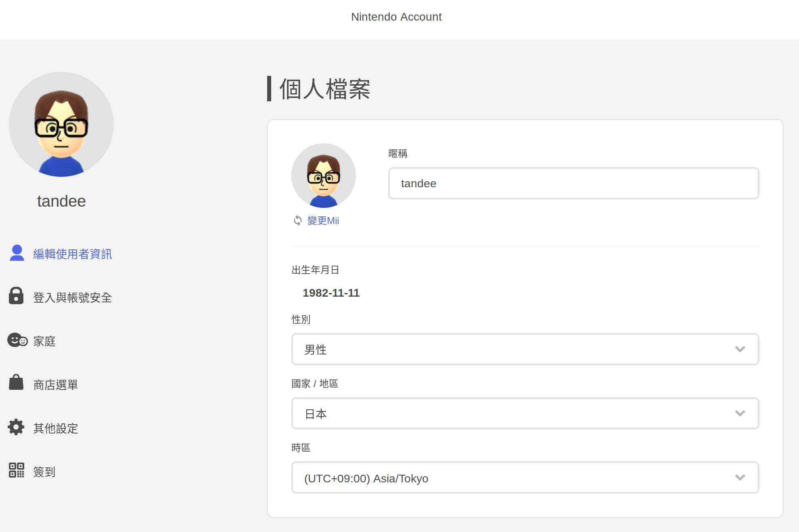Image resolution: width=799 pixels, height=532 pixels.
Task: Select 簽到 menu item
Action: (44, 472)
